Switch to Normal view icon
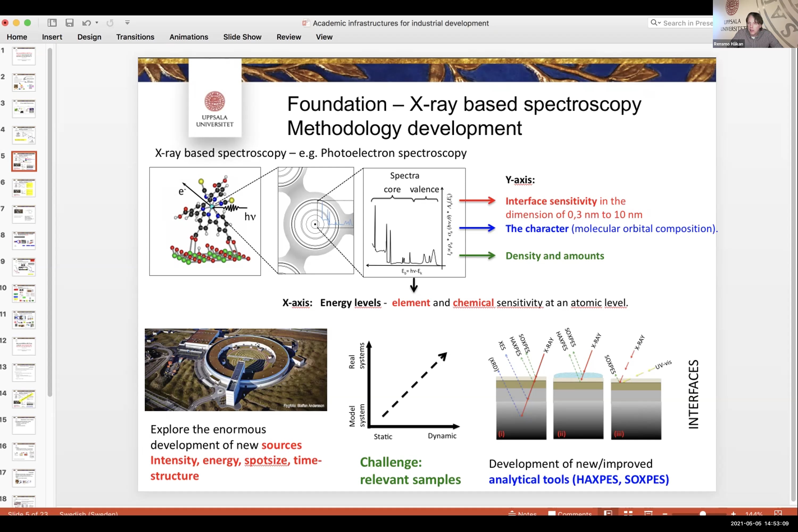This screenshot has height=532, width=798. [x=608, y=513]
